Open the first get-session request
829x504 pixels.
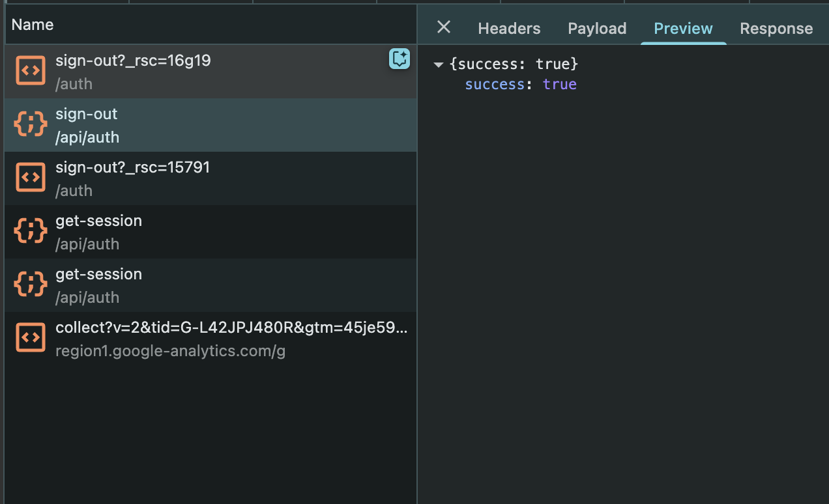pos(196,231)
